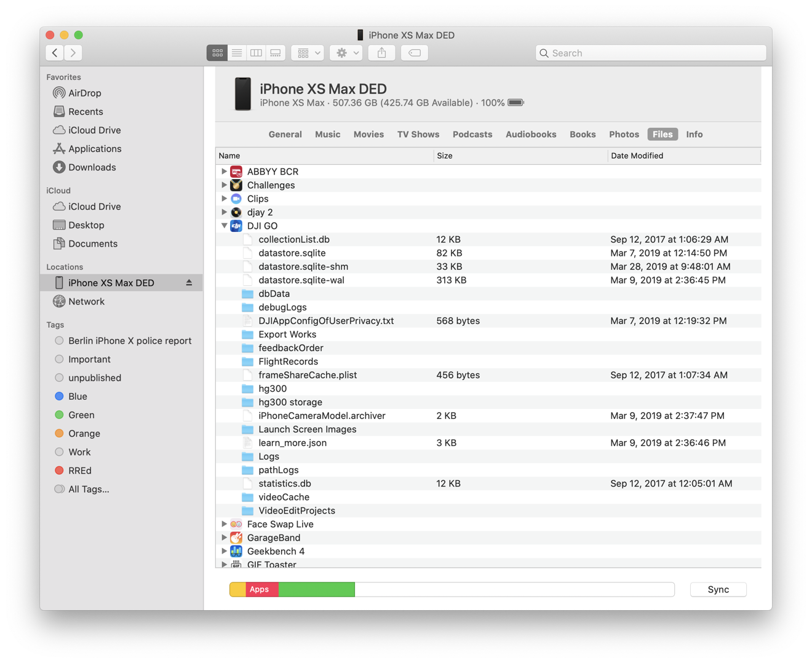Go forward with the right arrow
The width and height of the screenshot is (812, 663).
73,53
